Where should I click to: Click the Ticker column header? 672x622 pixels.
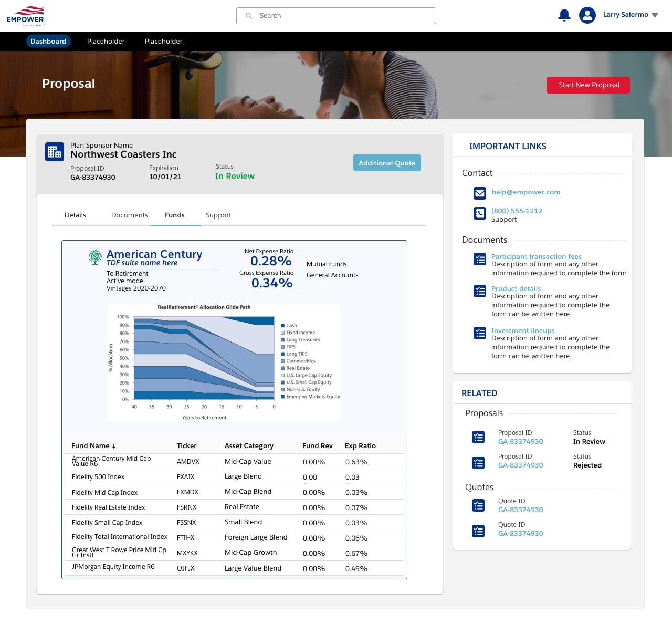click(x=187, y=445)
